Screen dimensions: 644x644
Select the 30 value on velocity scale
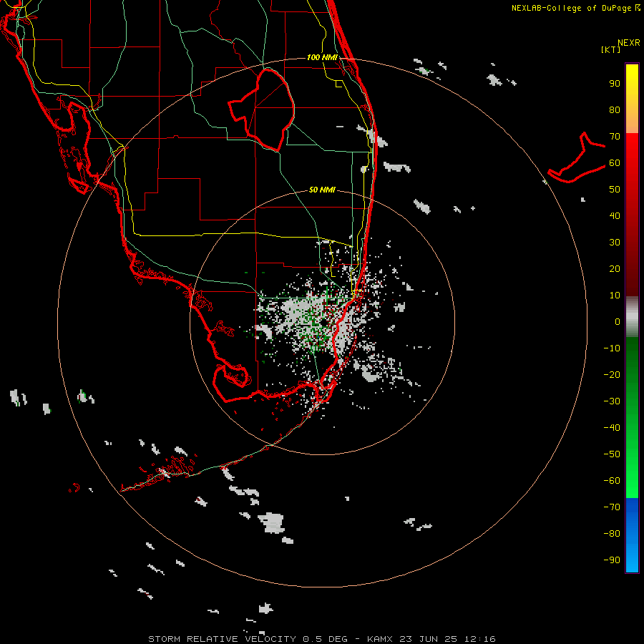(x=615, y=243)
